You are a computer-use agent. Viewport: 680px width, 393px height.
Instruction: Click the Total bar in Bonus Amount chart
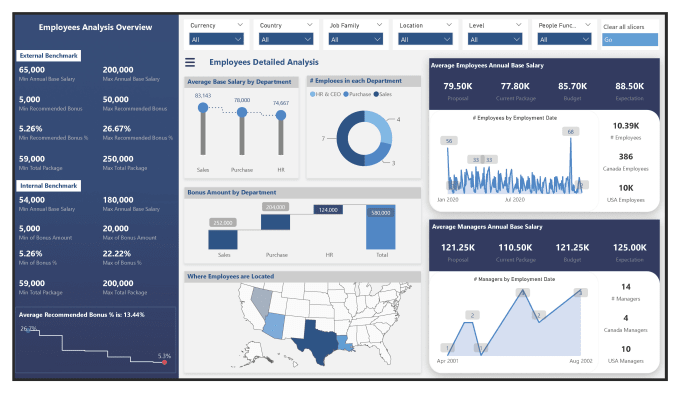(x=381, y=227)
